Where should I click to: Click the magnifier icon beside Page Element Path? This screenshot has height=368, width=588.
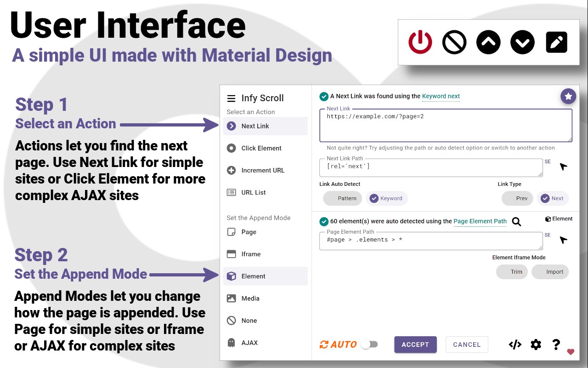tap(516, 222)
